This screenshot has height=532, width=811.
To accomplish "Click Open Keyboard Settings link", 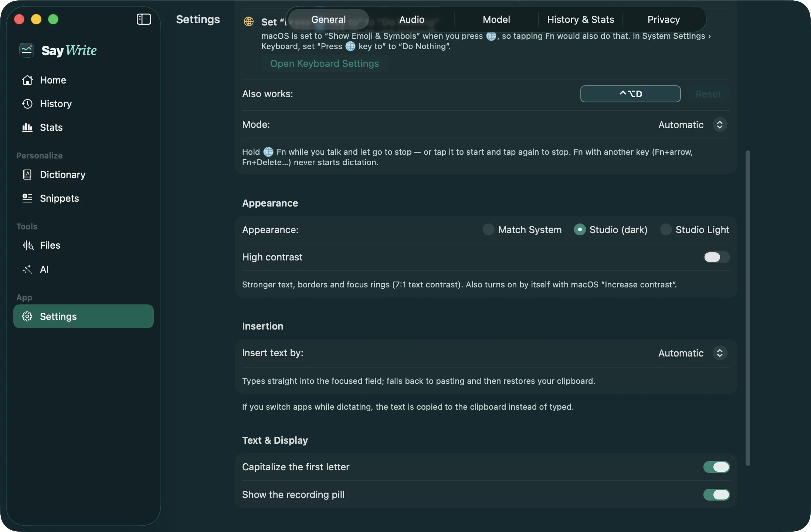I will 325,64.
